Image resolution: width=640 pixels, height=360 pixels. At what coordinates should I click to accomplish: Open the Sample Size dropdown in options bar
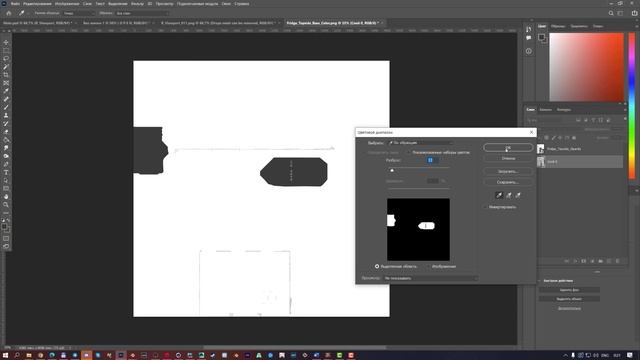tap(79, 13)
